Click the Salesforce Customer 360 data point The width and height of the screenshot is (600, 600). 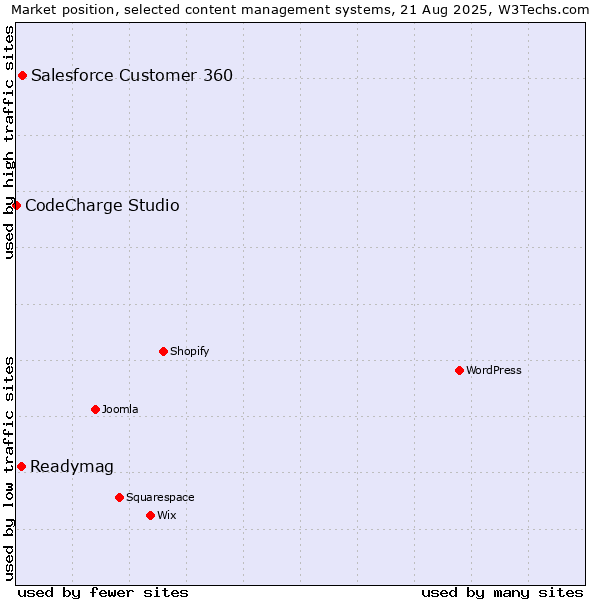23,75
